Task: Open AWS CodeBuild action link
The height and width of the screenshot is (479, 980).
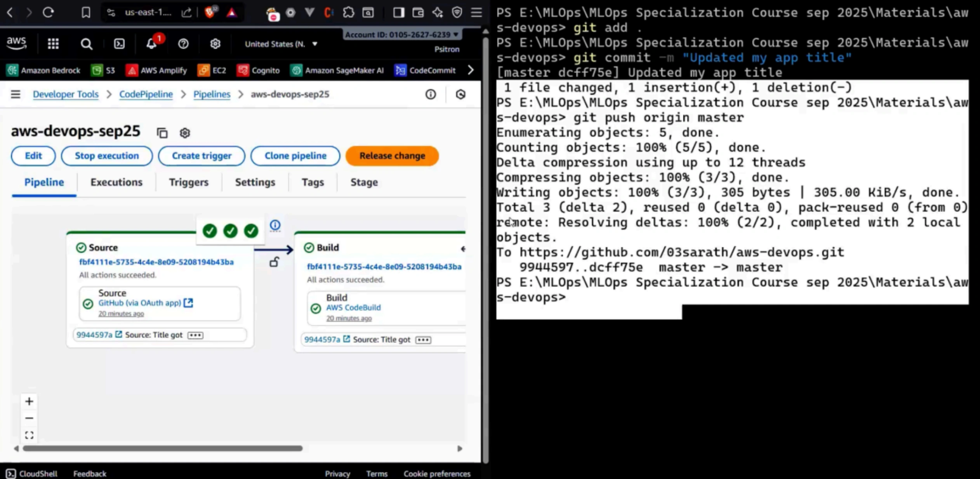Action: pyautogui.click(x=353, y=307)
